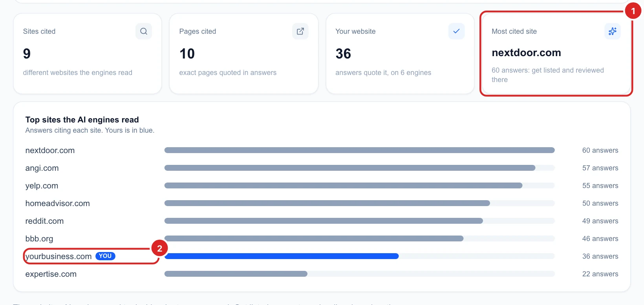
Task: Select yelp.com in the top sites list
Action: [x=42, y=186]
